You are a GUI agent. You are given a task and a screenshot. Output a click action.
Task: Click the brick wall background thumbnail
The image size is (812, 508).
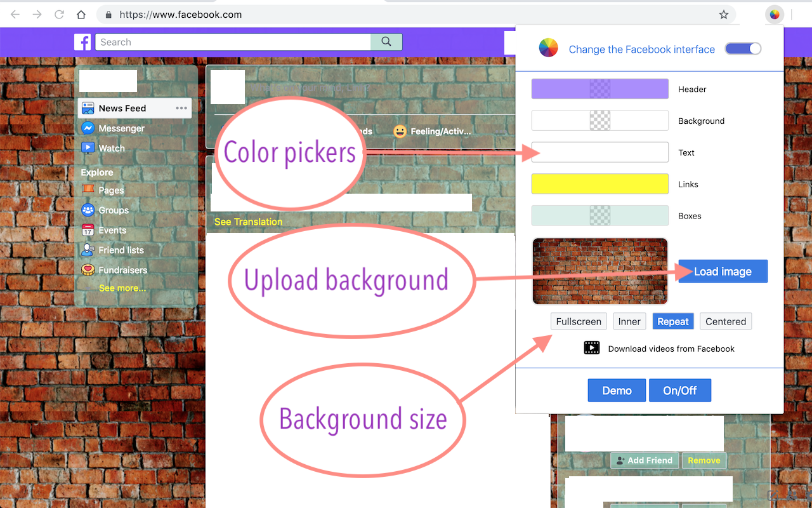(600, 271)
